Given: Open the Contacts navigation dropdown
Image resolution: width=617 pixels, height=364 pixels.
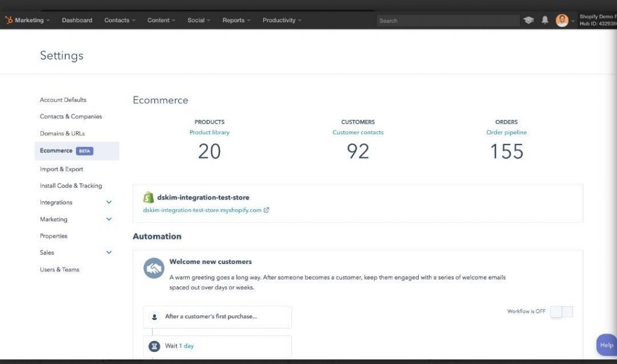Looking at the screenshot, I should 120,20.
